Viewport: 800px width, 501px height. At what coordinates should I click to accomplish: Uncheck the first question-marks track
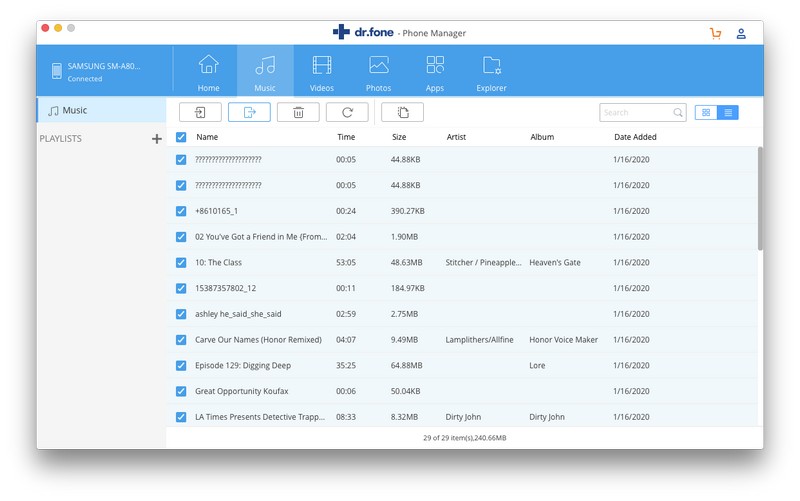(181, 160)
